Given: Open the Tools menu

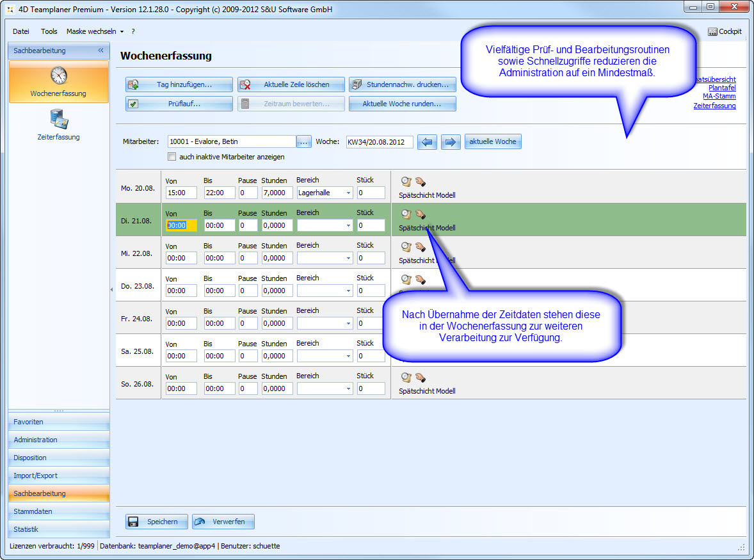Looking at the screenshot, I should click(x=49, y=31).
